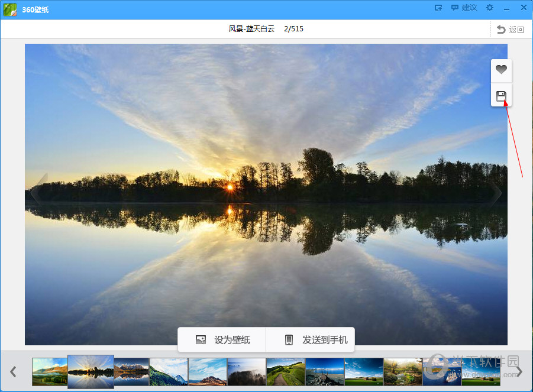Choose the foggy dark forest thumbnail

click(x=246, y=371)
